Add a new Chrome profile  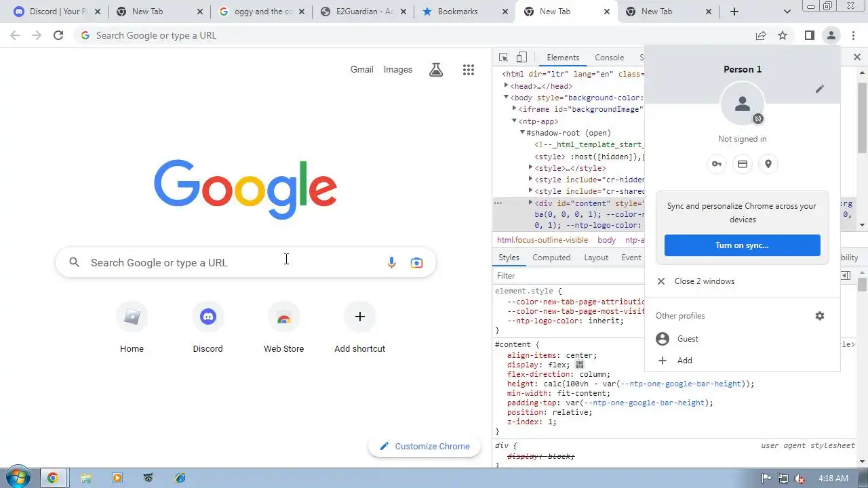pyautogui.click(x=742, y=361)
